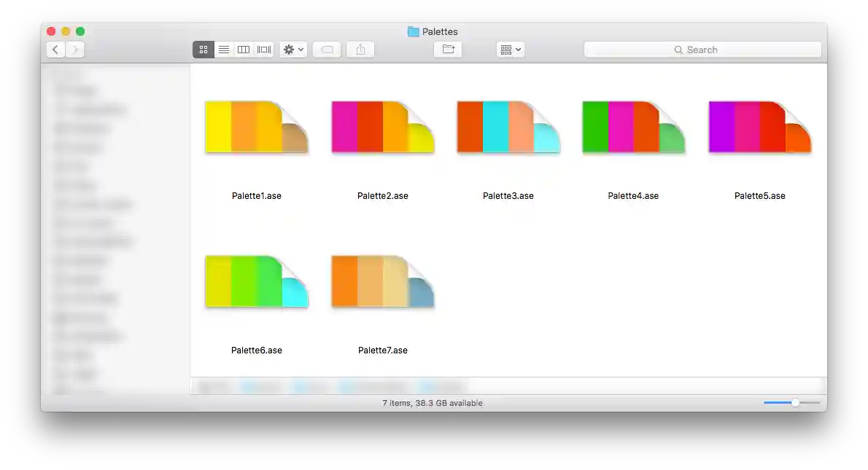Select the Palette5.ase file icon
The image size is (868, 470).
(759, 128)
